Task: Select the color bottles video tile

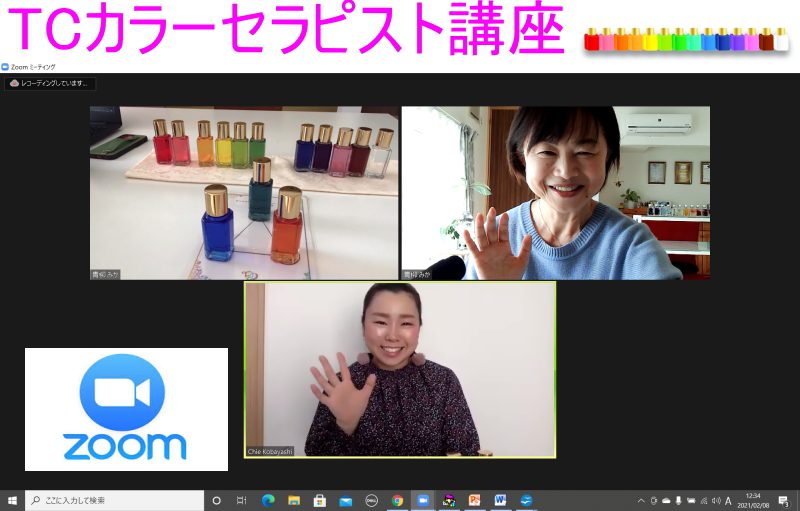Action: (244, 192)
